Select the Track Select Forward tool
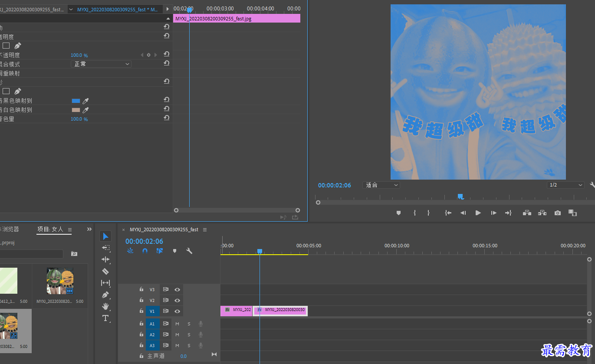This screenshot has height=364, width=595. [x=105, y=248]
